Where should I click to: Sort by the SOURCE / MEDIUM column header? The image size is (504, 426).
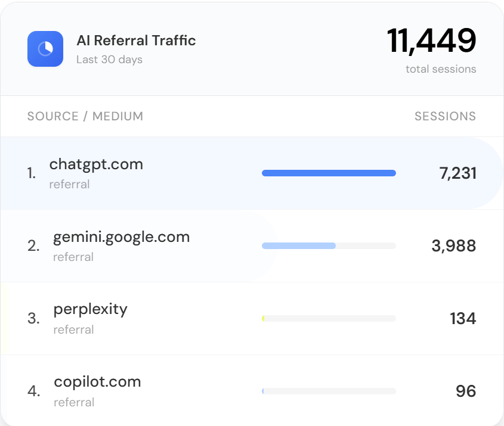click(x=85, y=116)
